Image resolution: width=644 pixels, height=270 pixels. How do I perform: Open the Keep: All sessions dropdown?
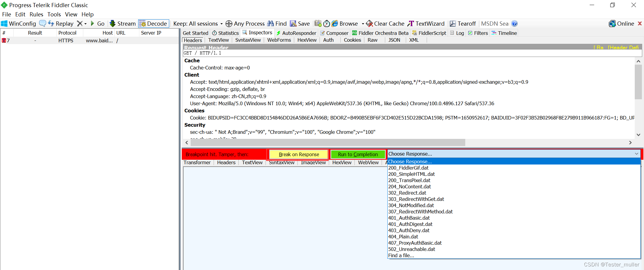[198, 24]
